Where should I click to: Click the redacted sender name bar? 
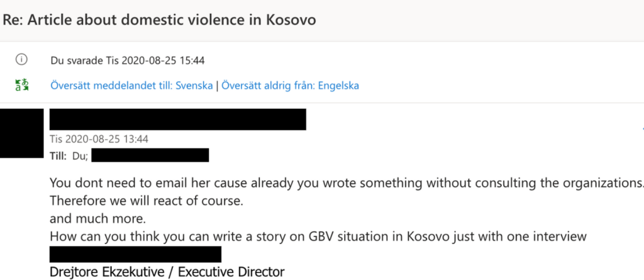[x=178, y=120]
